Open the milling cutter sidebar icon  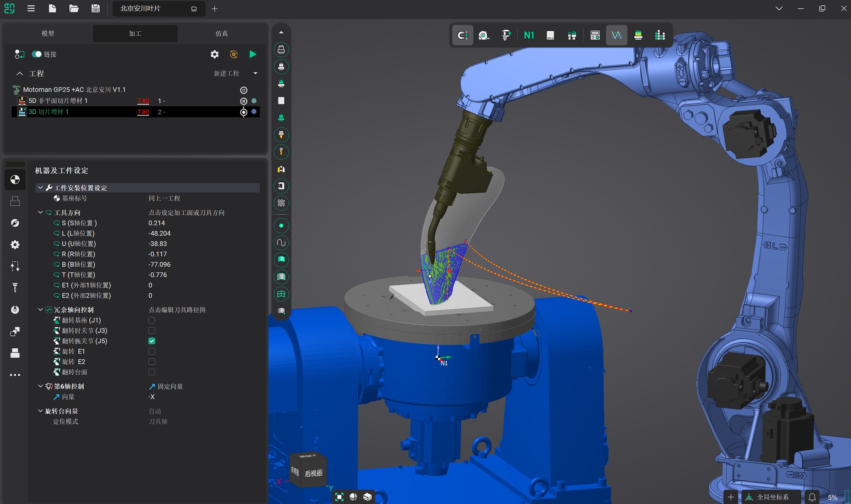click(15, 288)
